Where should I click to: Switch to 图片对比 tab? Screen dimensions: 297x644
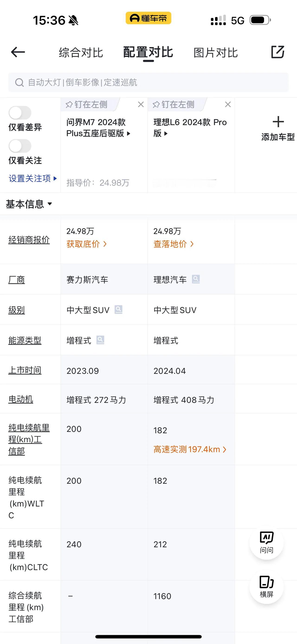pos(216,52)
